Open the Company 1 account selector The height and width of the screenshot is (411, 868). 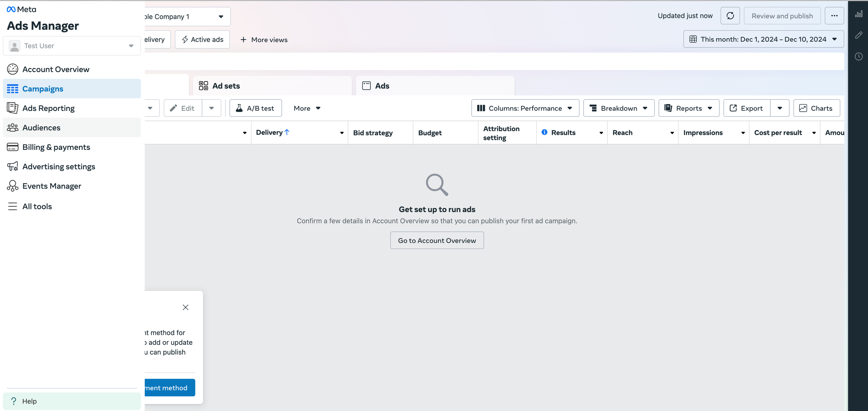[x=188, y=17]
